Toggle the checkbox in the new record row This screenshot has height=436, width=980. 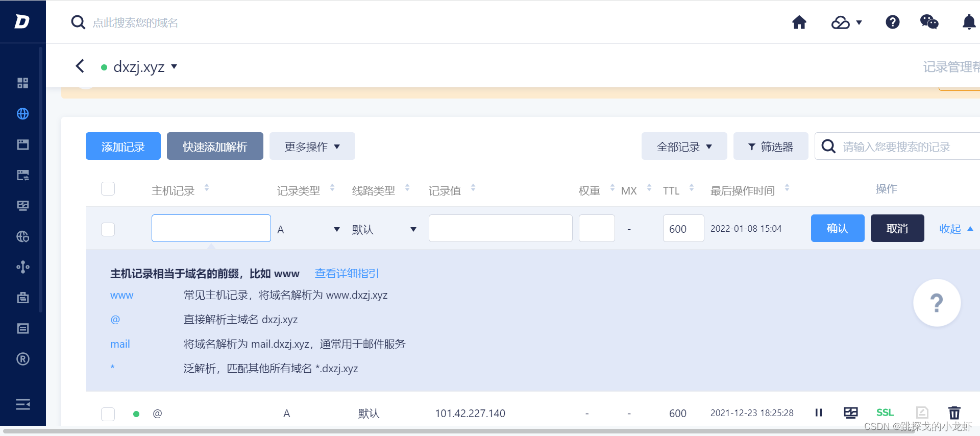click(108, 229)
